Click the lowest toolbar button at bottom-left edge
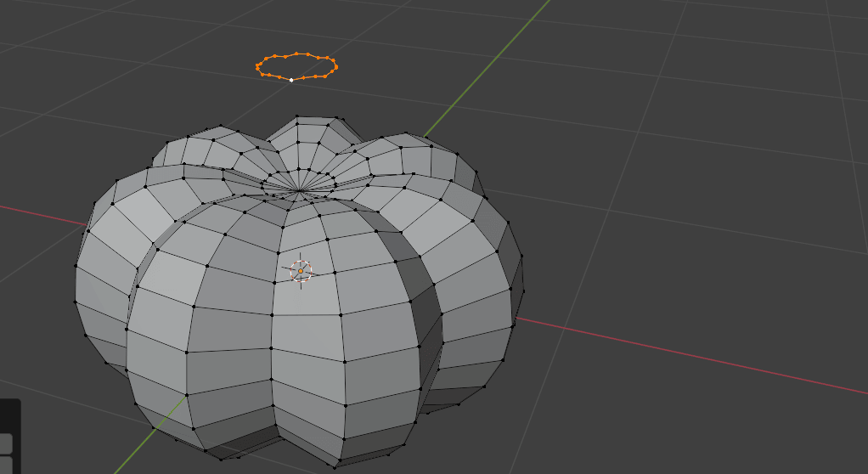 point(5,466)
